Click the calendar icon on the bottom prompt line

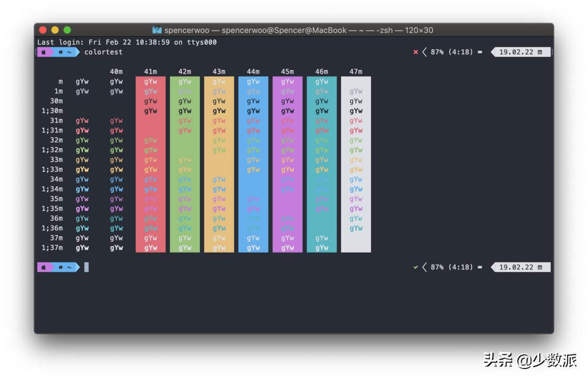(x=540, y=267)
